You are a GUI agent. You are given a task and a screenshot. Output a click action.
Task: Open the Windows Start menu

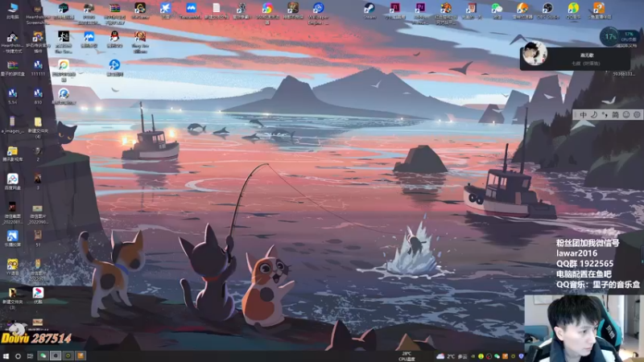pos(6,356)
